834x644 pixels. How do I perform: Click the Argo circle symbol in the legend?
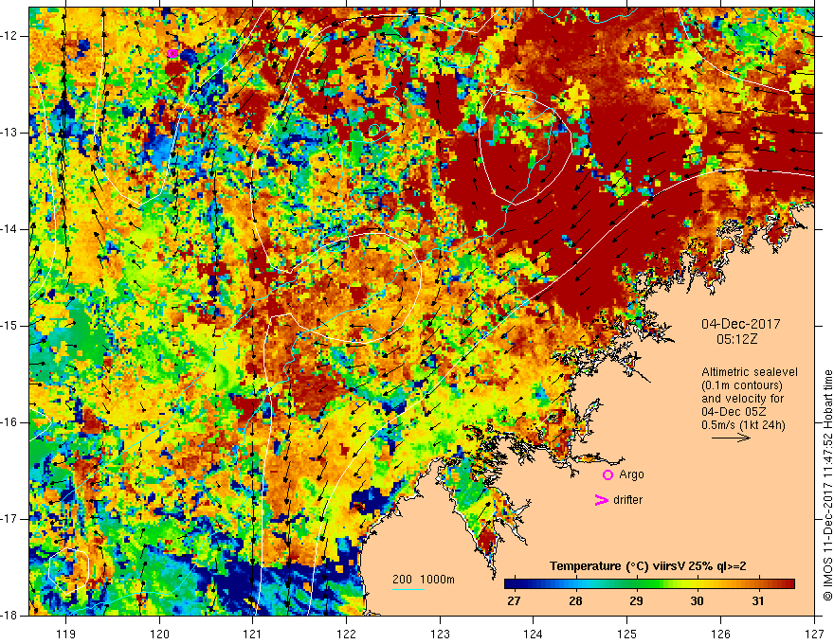(607, 474)
